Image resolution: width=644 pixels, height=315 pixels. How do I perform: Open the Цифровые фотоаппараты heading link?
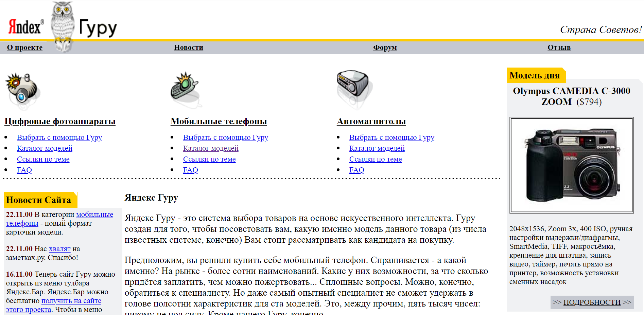pyautogui.click(x=60, y=121)
